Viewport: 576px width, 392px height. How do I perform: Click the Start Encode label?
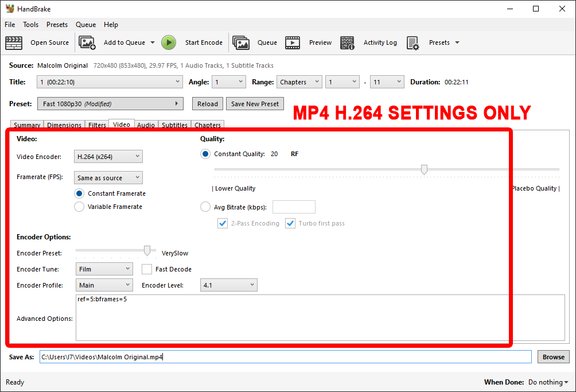pos(204,42)
